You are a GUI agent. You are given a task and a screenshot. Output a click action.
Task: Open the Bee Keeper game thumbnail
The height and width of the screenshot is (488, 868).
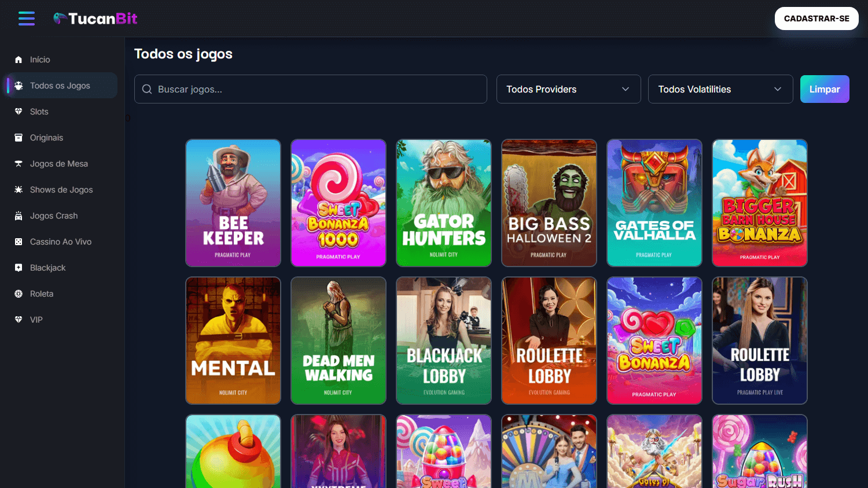(233, 203)
